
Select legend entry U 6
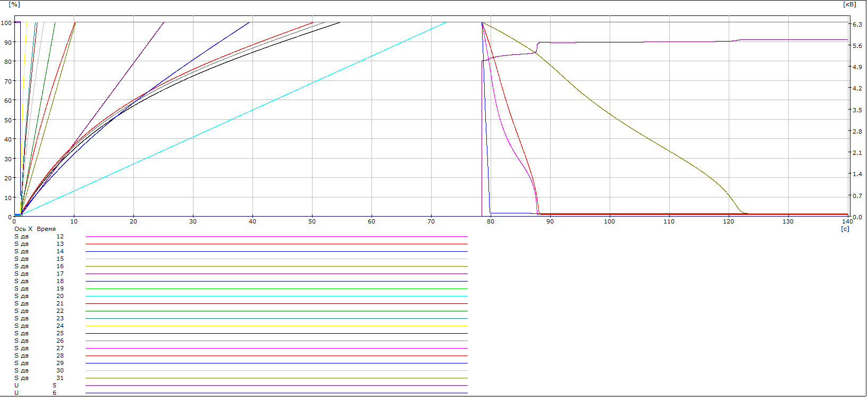tap(35, 393)
